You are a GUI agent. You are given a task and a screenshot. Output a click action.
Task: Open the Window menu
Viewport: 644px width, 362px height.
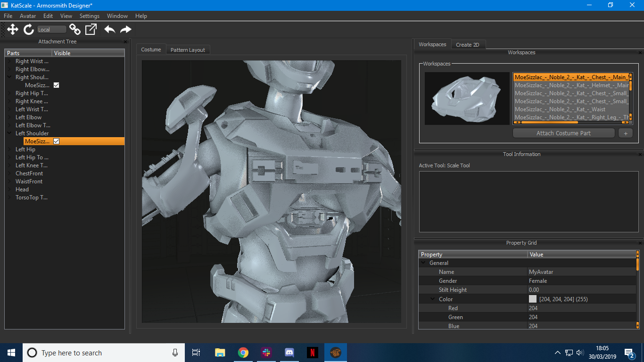[x=117, y=16]
